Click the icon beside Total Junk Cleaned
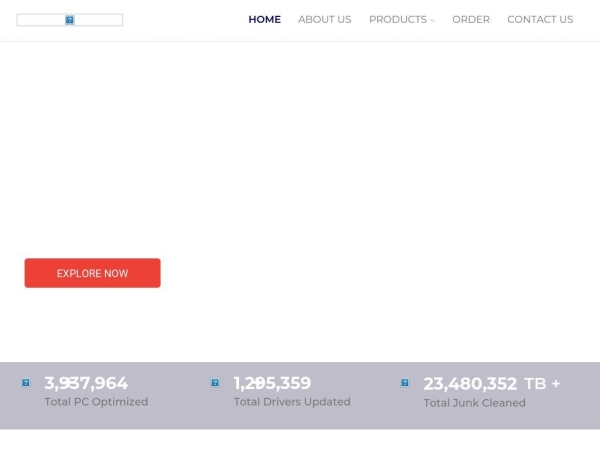 tap(405, 383)
